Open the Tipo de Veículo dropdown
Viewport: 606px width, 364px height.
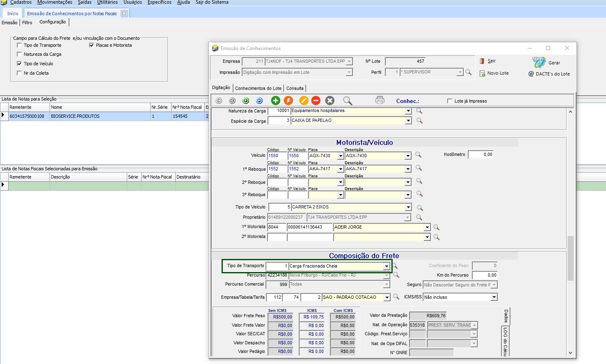pos(408,207)
